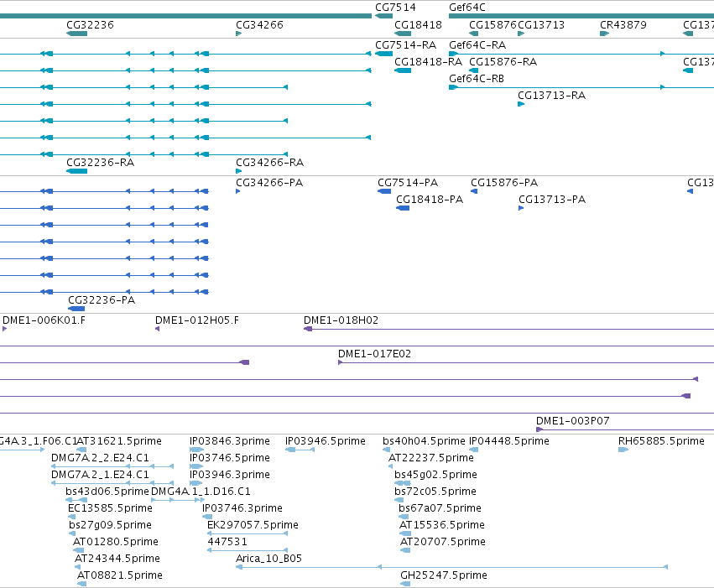Select EST bs72c05.5prime
The width and height of the screenshot is (714, 588).
[x=435, y=492]
